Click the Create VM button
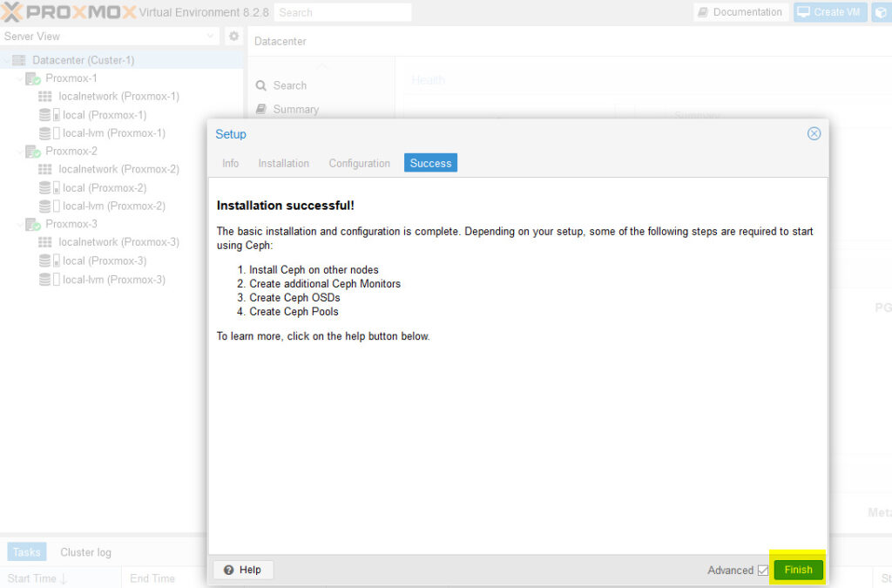The image size is (892, 588). [x=830, y=12]
